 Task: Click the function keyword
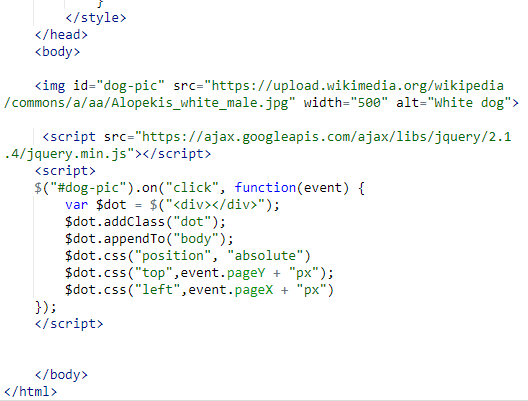(x=265, y=188)
